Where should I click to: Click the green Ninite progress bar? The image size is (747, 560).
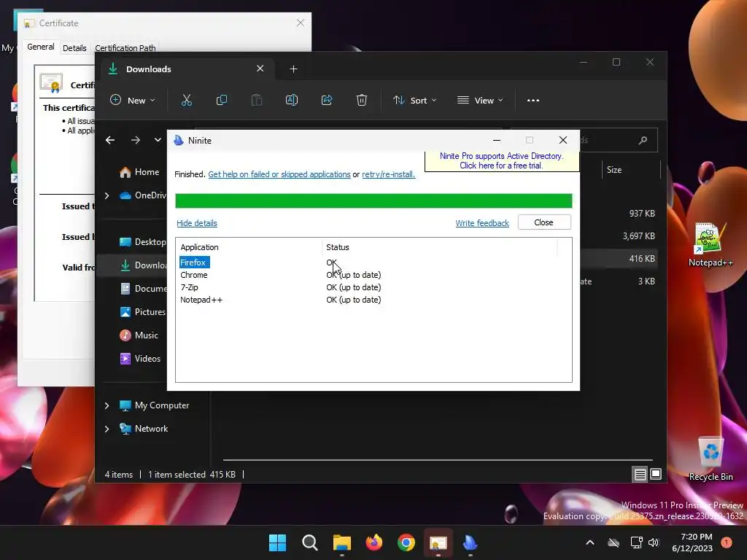[x=373, y=201]
